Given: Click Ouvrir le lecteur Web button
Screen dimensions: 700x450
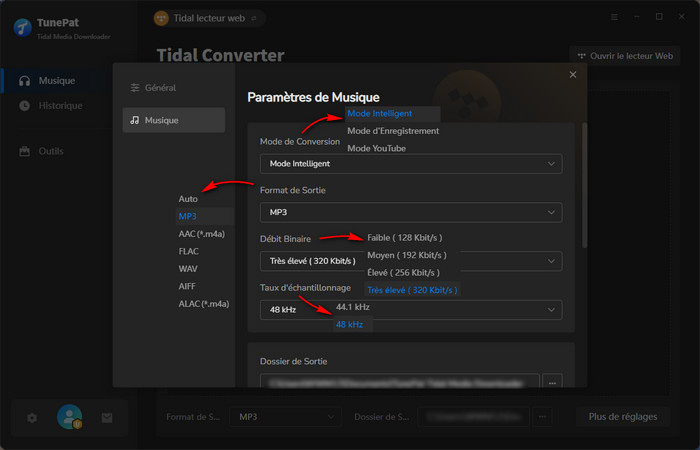Looking at the screenshot, I should coord(625,56).
